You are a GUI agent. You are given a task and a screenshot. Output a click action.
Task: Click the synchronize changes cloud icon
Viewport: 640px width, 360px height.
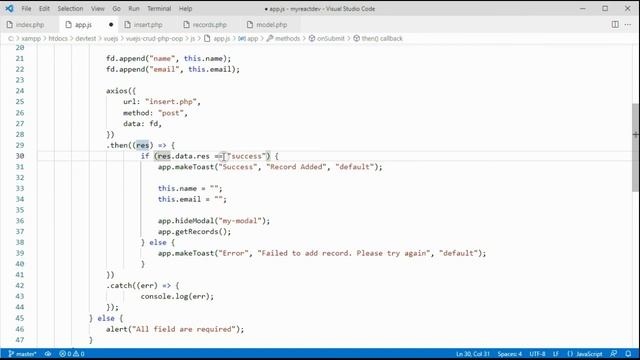tap(48, 354)
